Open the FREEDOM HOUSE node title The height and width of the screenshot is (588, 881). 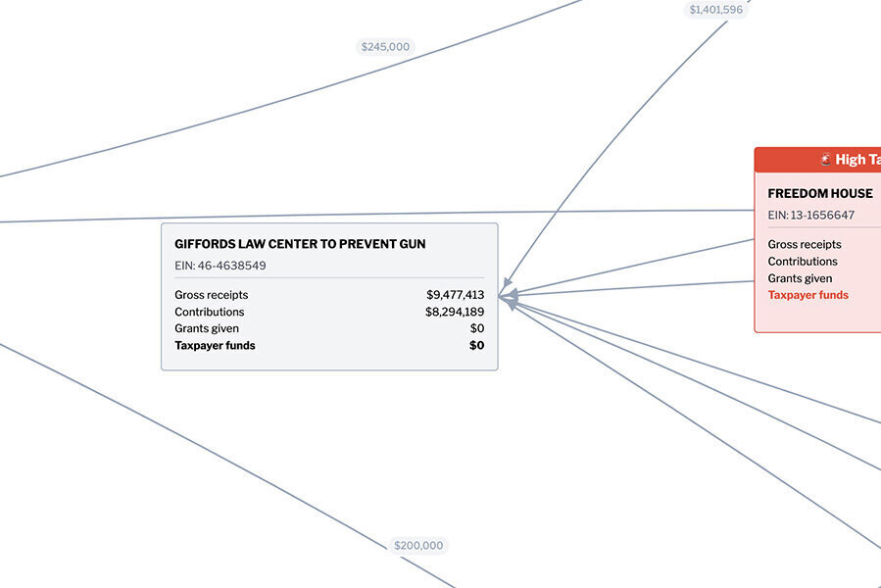[820, 193]
